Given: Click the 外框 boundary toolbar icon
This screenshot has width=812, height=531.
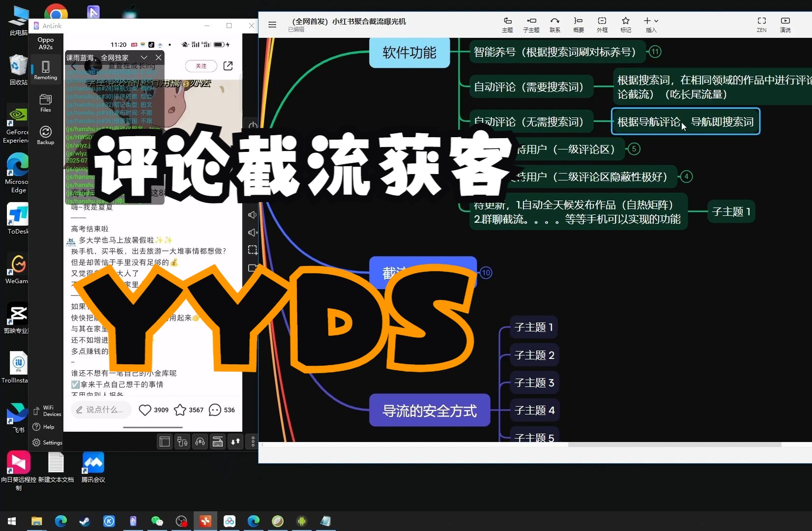Looking at the screenshot, I should click(602, 24).
